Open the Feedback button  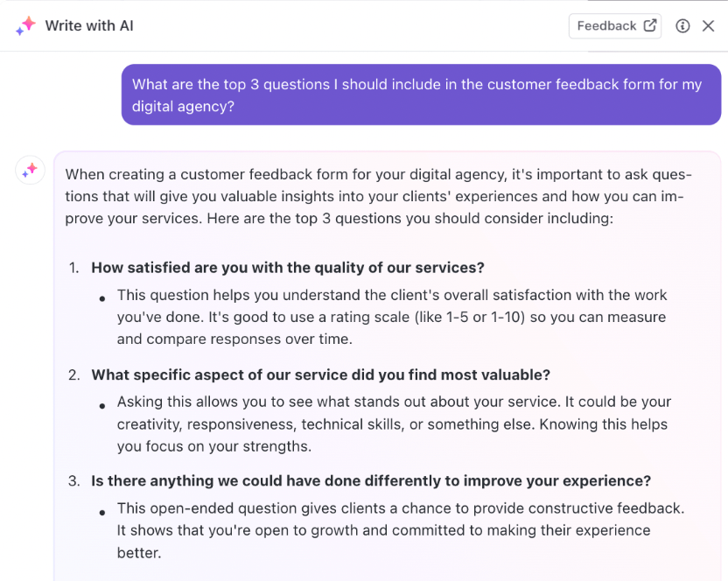coord(615,26)
